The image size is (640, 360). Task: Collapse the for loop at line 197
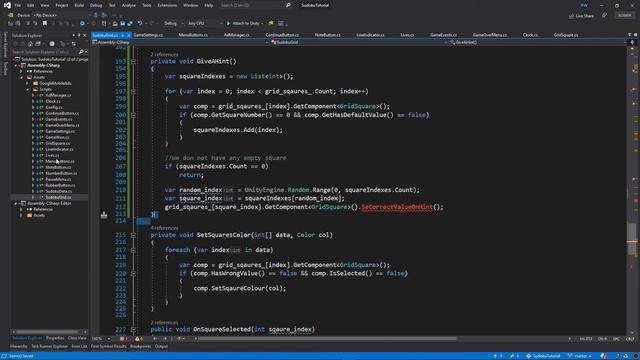pos(133,91)
